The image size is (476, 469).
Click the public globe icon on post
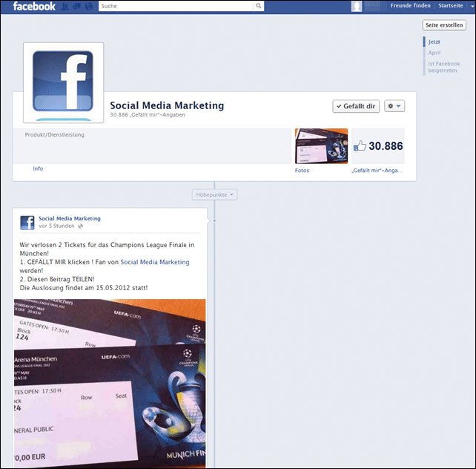point(81,226)
